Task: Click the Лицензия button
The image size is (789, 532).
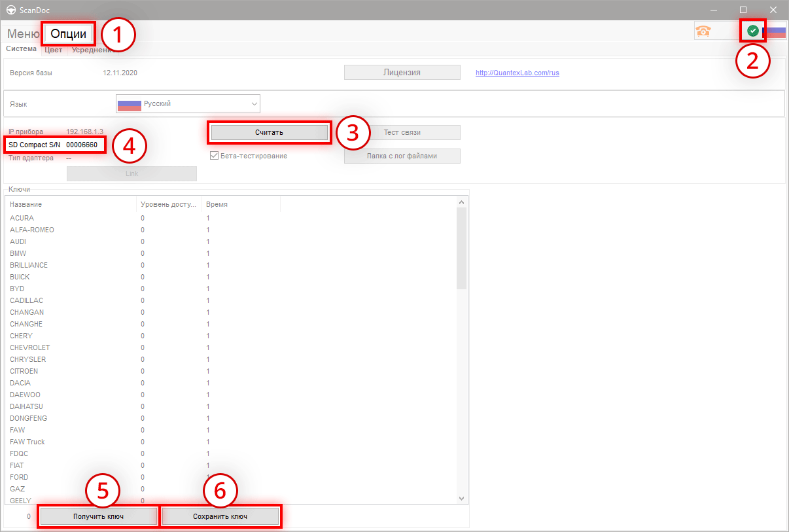Action: [402, 73]
